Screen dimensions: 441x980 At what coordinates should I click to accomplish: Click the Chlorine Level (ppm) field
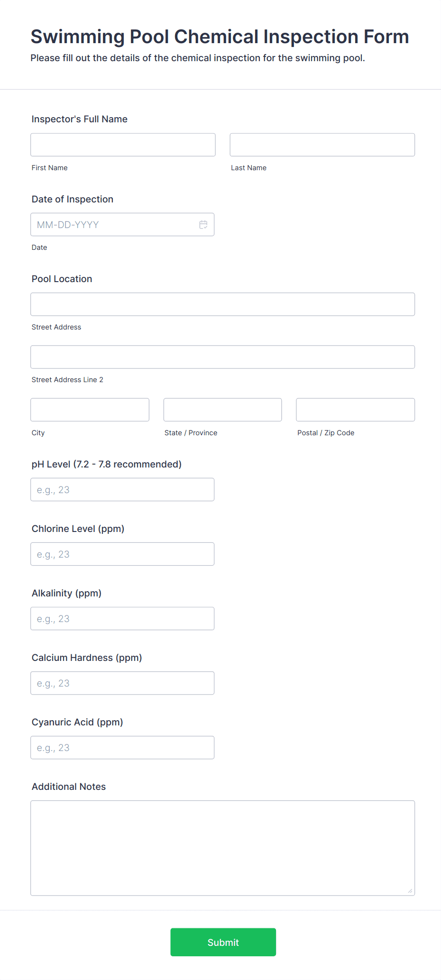coord(122,554)
